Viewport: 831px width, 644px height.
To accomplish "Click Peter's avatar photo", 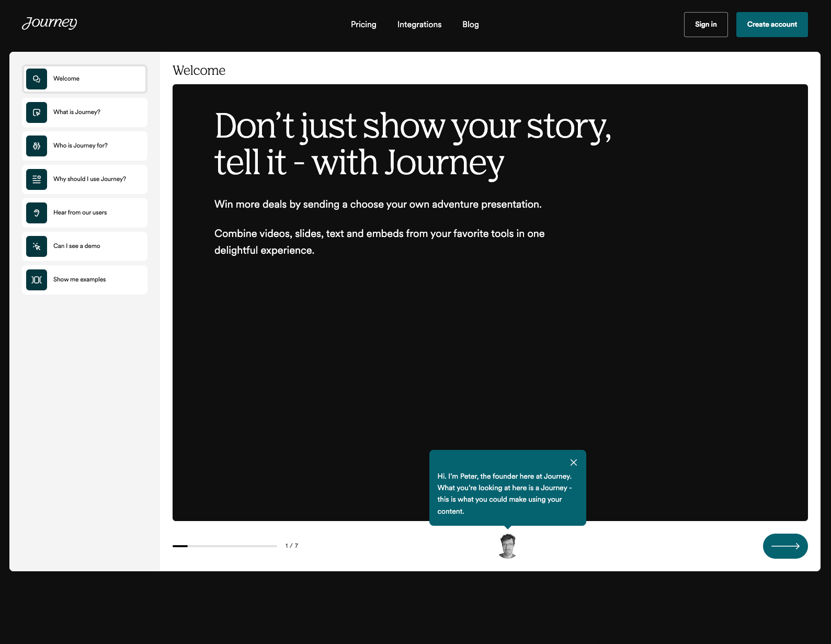I will coord(507,546).
